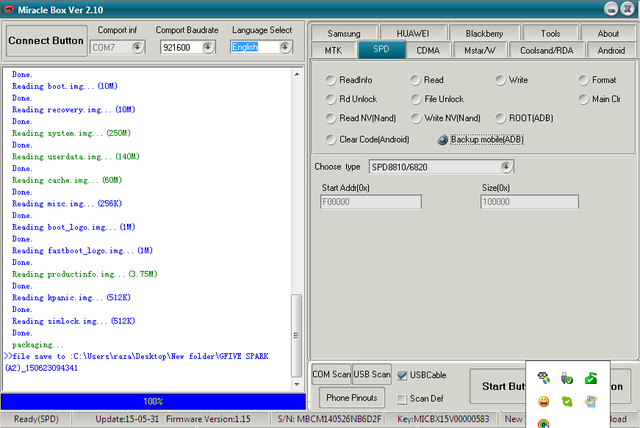Open the Yahoo Messenger smiley tray icon
This screenshot has height=428, width=640.
543,401
